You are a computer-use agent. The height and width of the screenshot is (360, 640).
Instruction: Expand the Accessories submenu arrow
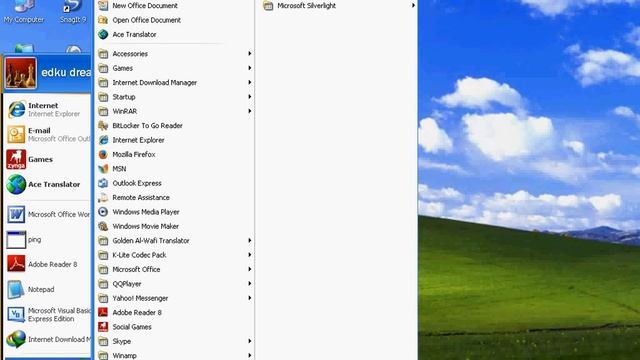click(x=249, y=53)
